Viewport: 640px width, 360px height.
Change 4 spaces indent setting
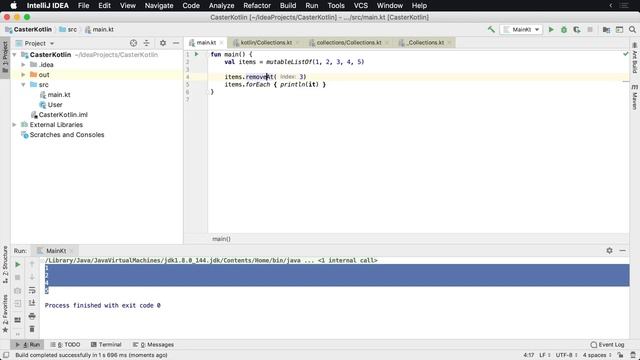[597, 355]
